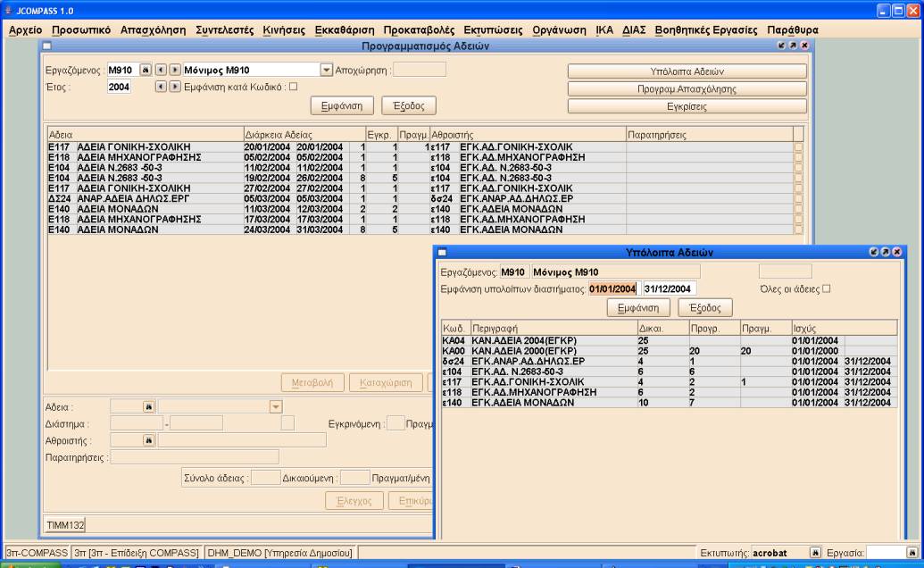Open the Βοηθητικές Εργασίες menu
Screen dimensions: 924x568
coord(706,30)
